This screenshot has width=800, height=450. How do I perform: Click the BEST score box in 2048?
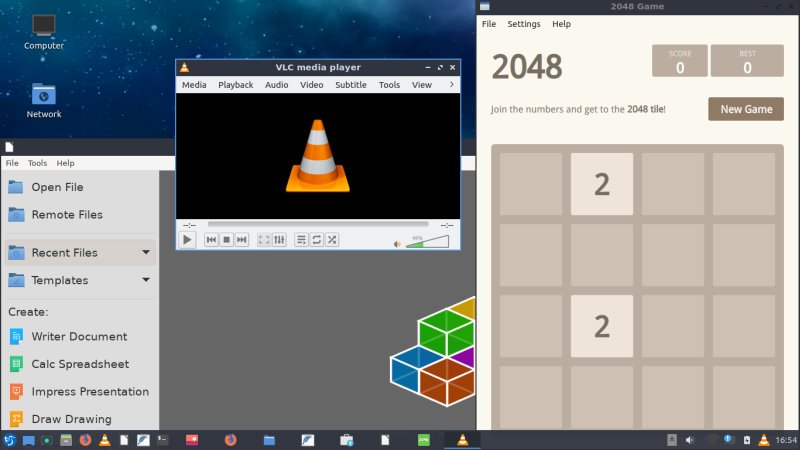pyautogui.click(x=747, y=61)
